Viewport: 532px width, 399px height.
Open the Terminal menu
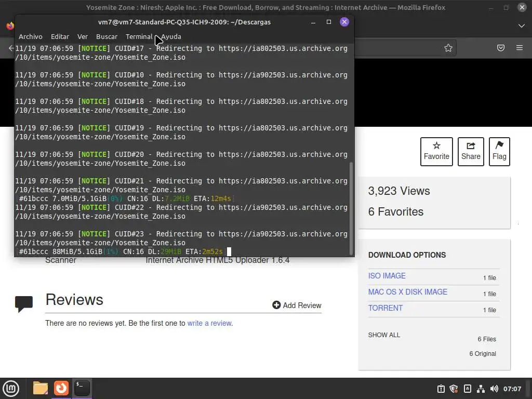pyautogui.click(x=139, y=37)
